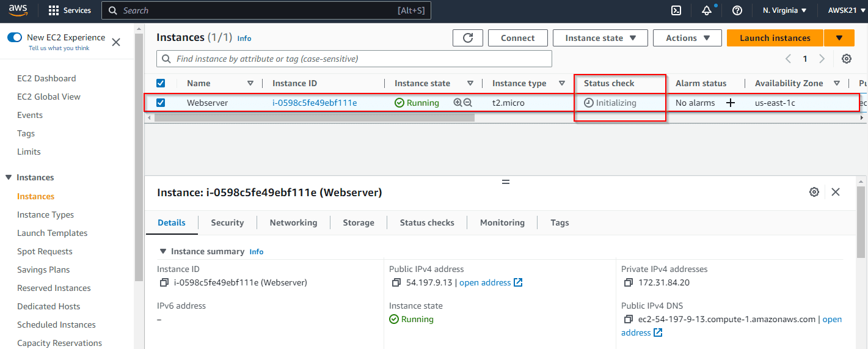868x349 pixels.
Task: Open the notifications bell
Action: click(x=707, y=10)
